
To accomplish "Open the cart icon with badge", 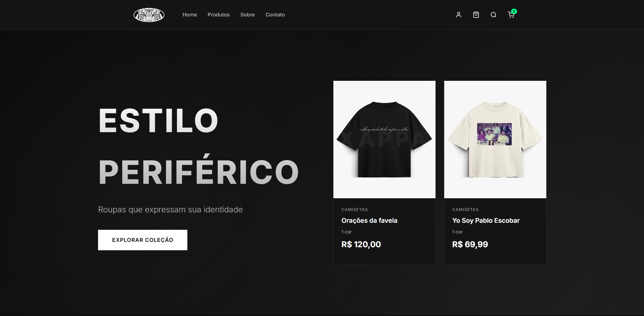I will 511,15.
